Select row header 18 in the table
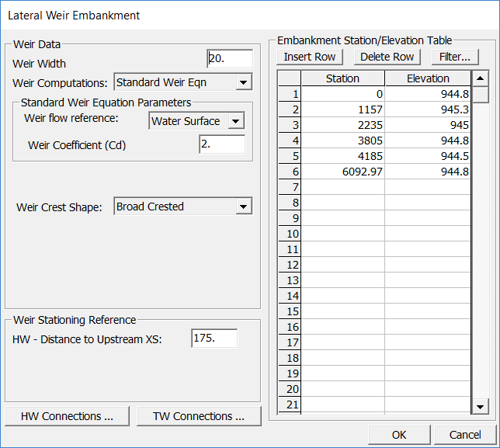 click(x=290, y=358)
